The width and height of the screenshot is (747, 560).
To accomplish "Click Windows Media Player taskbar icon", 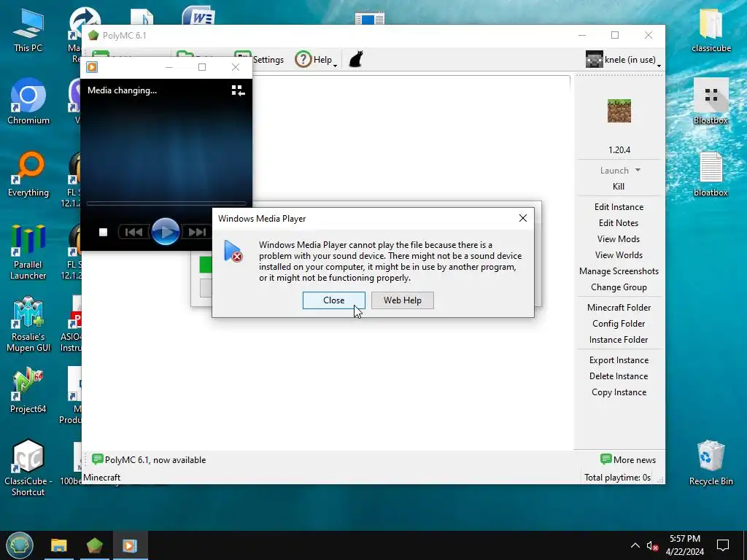I will 130,545.
